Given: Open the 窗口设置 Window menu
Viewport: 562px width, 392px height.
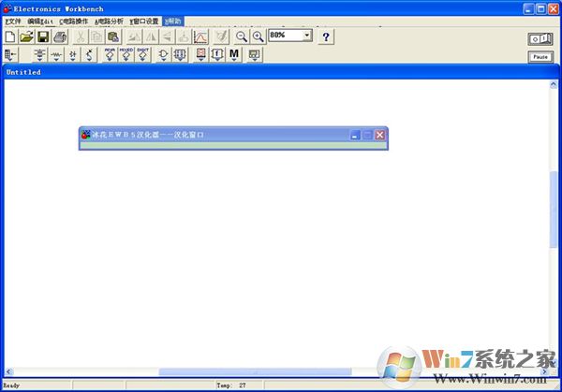Looking at the screenshot, I should 144,22.
